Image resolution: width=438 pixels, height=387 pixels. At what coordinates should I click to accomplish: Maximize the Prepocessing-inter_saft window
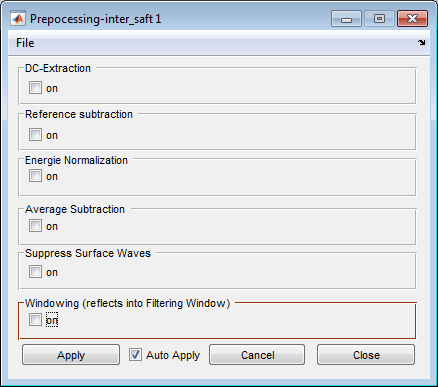coord(379,19)
